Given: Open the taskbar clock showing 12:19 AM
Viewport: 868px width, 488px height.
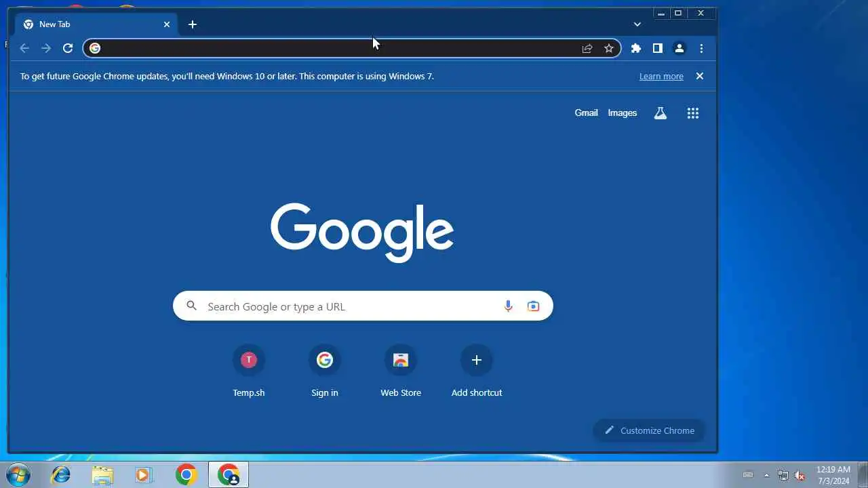Looking at the screenshot, I should [x=833, y=474].
